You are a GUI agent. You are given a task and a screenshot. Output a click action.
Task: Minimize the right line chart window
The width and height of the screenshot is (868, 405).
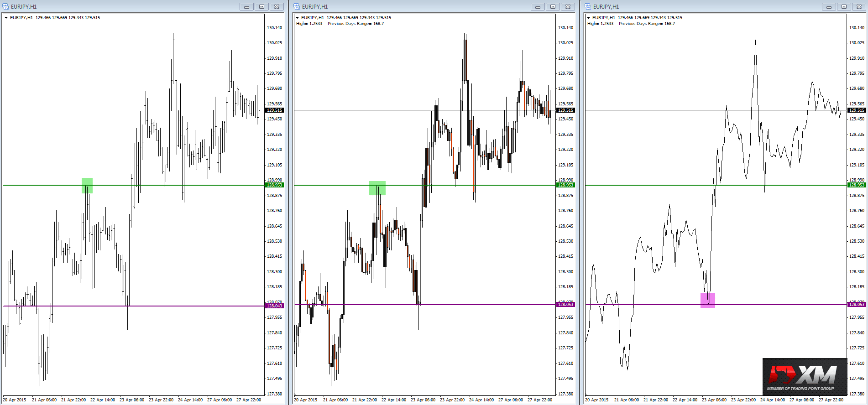click(x=829, y=6)
